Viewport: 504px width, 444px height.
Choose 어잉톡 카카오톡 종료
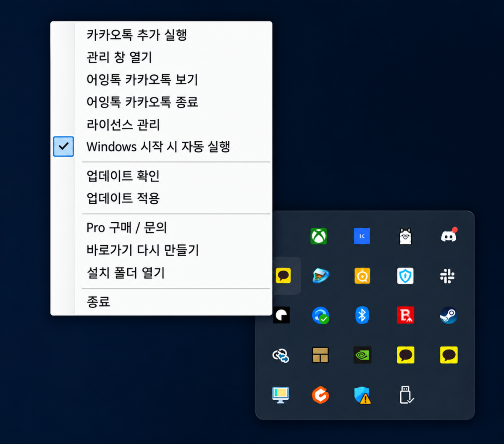[161, 102]
